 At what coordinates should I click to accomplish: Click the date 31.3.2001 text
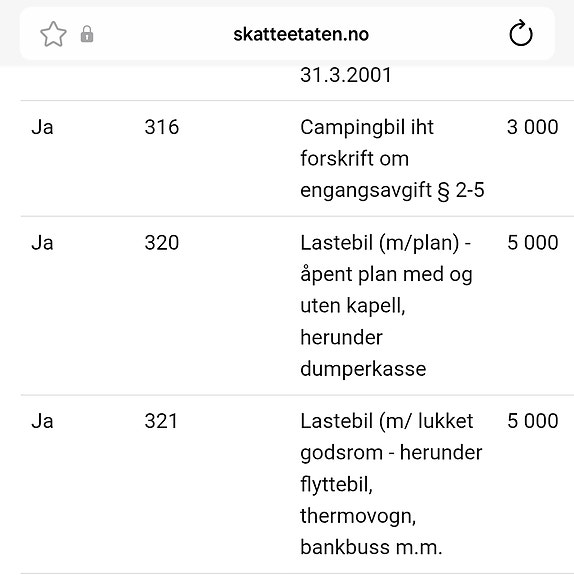(x=346, y=75)
